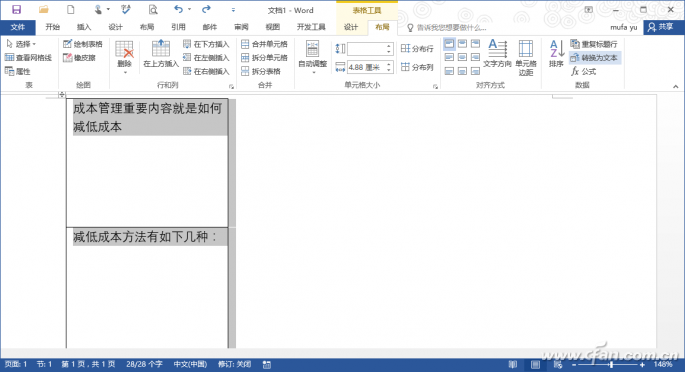
Task: Switch to the 开始 tab
Action: (x=52, y=27)
